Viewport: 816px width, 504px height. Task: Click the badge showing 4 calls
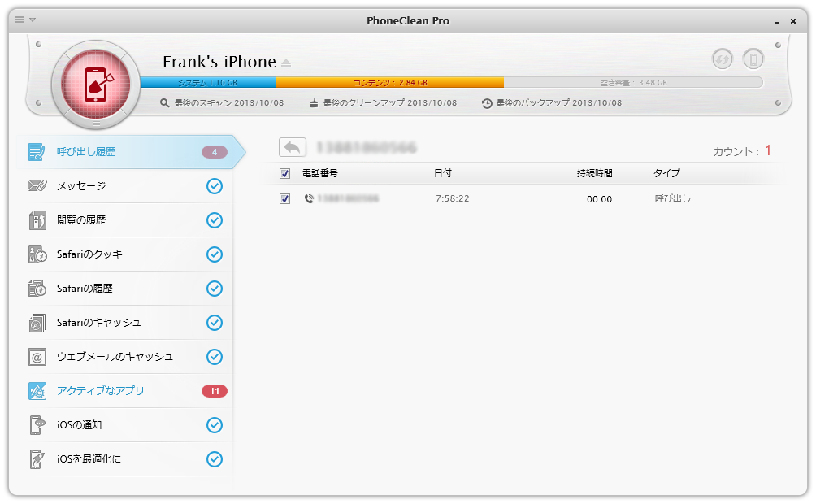click(215, 152)
